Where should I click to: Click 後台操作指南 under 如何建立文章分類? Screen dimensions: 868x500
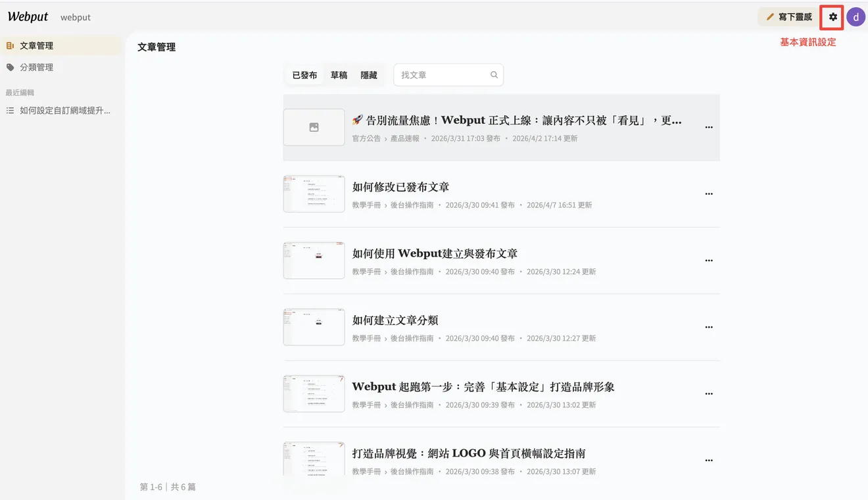click(x=412, y=338)
